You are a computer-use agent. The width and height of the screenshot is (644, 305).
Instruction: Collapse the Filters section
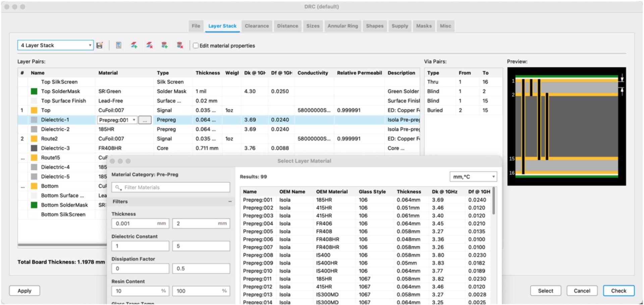(230, 202)
